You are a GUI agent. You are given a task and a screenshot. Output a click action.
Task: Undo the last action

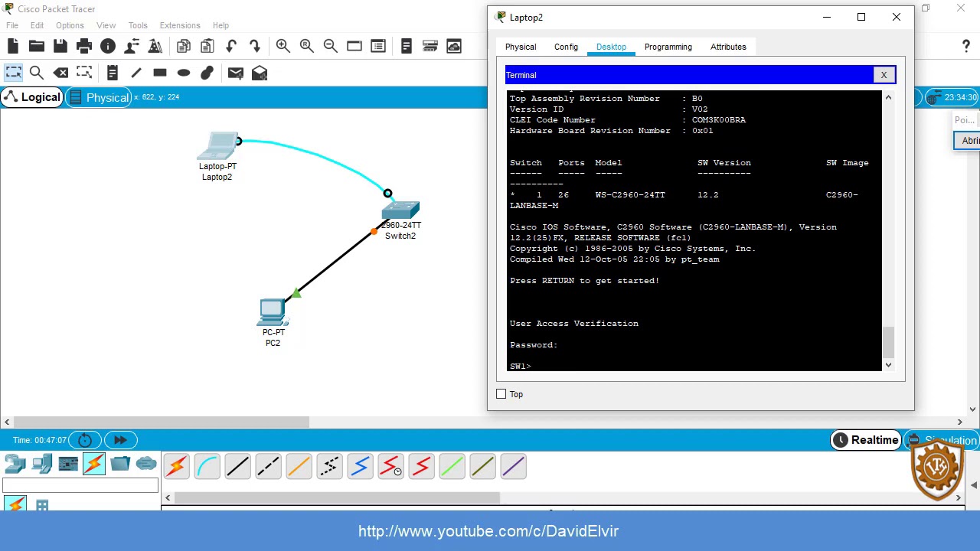231,47
